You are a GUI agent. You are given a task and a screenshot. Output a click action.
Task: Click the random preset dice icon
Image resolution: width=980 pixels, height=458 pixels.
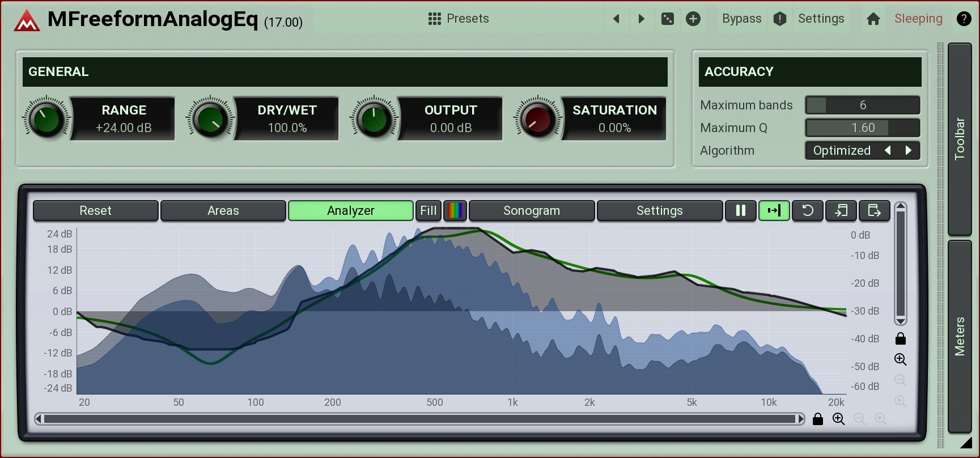click(x=668, y=19)
